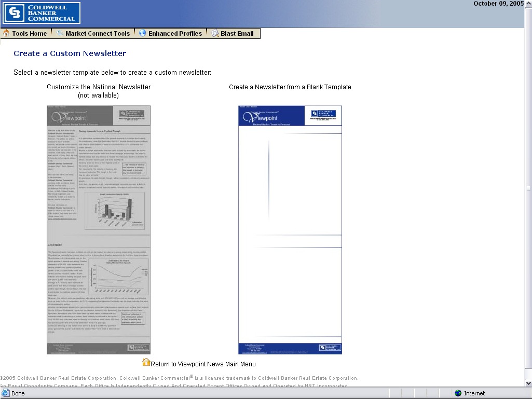Image resolution: width=532 pixels, height=399 pixels.
Task: Click the globe icon beside Enhanced Profiles
Action: (x=143, y=33)
